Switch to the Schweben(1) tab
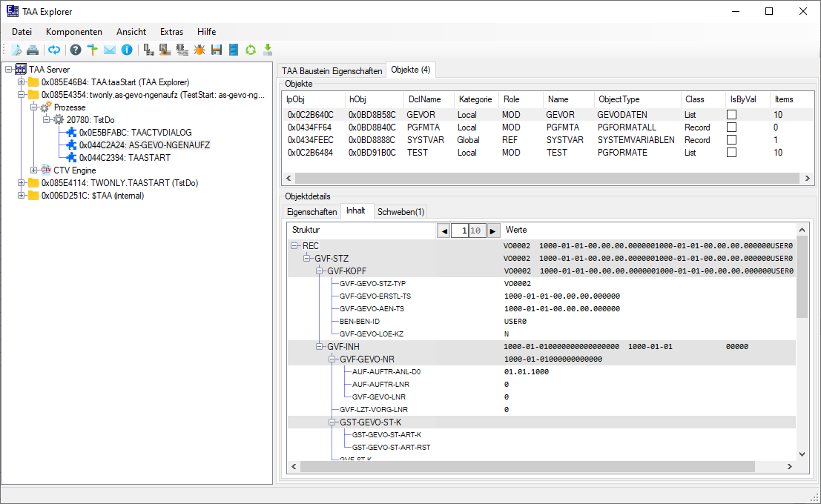The height and width of the screenshot is (504, 821). (x=400, y=212)
